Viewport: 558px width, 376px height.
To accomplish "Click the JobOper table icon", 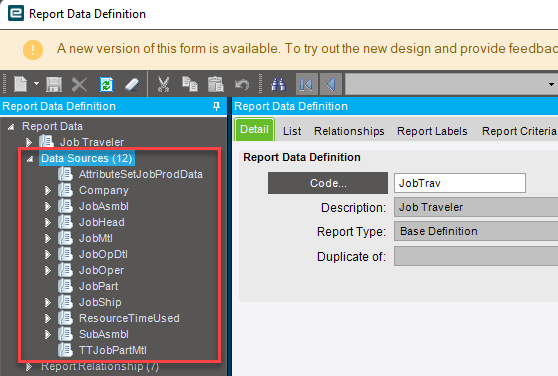I will pyautogui.click(x=65, y=270).
